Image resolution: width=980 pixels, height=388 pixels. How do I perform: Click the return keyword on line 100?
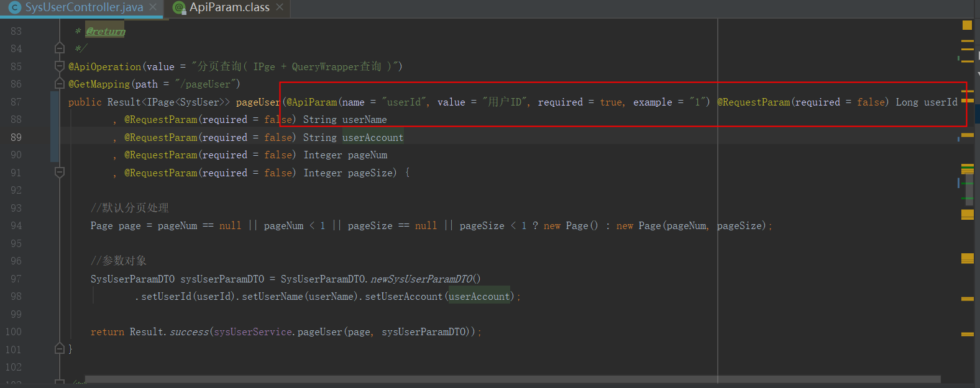108,332
